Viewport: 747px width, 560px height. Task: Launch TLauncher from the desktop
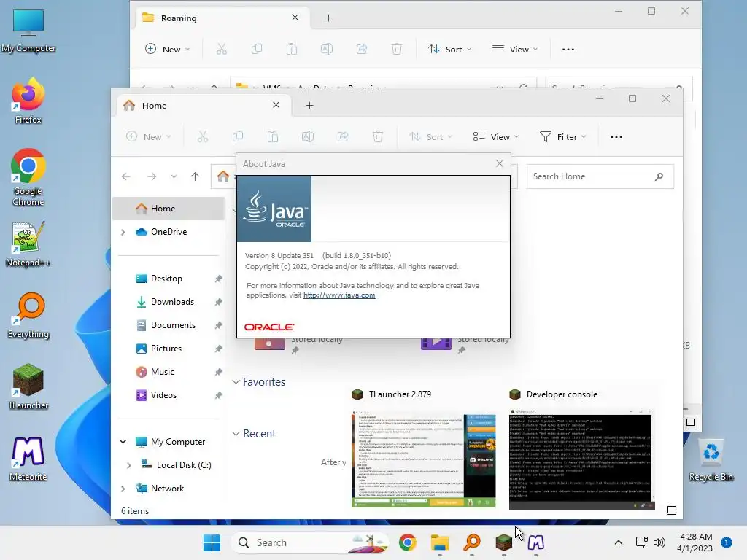(x=28, y=386)
